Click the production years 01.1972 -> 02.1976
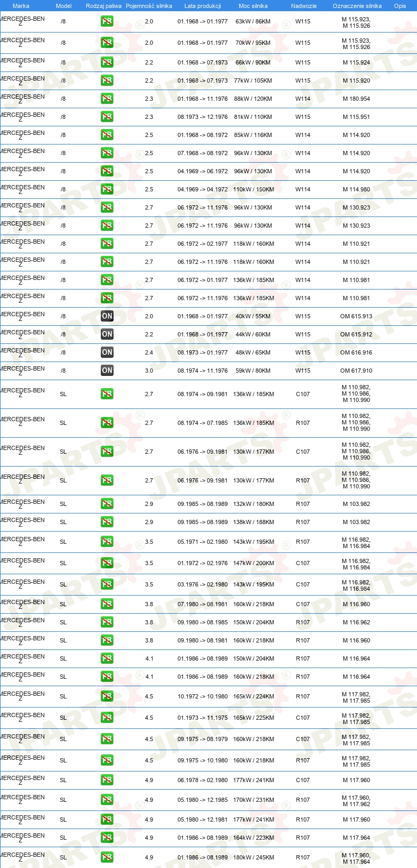The height and width of the screenshot is (868, 417). [x=203, y=564]
